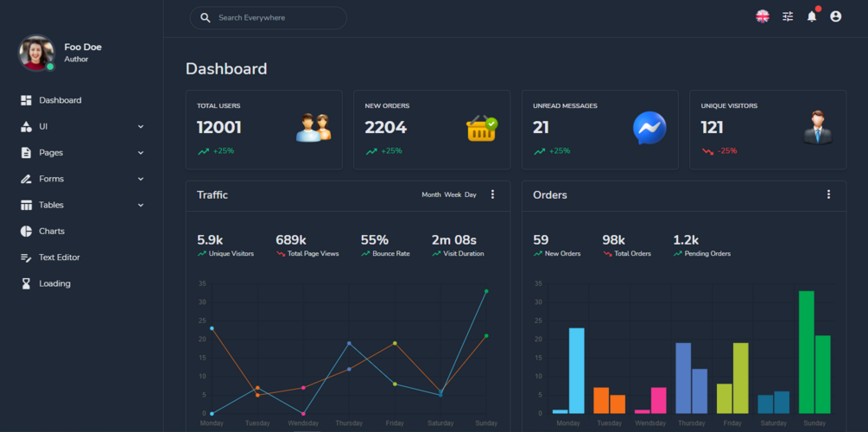The height and width of the screenshot is (432, 868).
Task: Click the 55% bounce rate value
Action: (375, 240)
